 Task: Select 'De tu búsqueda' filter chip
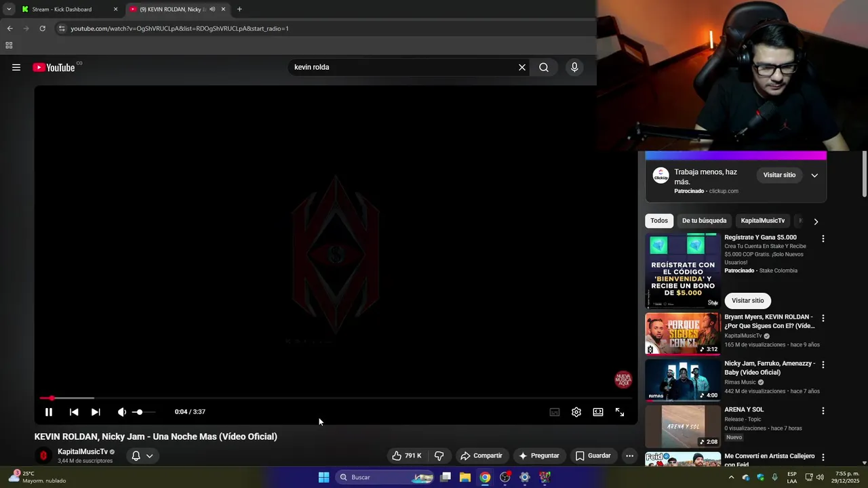click(704, 221)
